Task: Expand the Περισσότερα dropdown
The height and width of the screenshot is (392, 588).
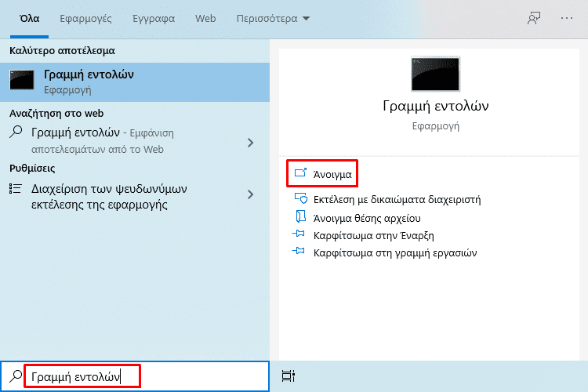Action: [x=273, y=18]
